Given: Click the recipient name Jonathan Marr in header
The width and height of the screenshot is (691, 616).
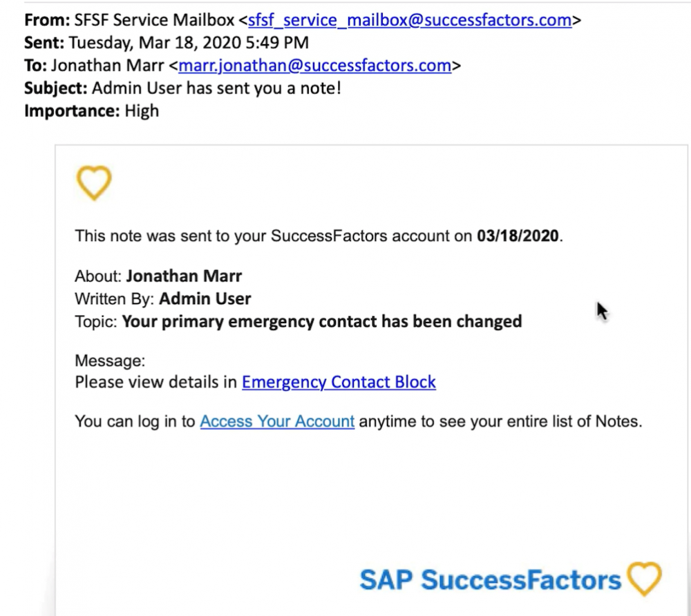Looking at the screenshot, I should tap(108, 65).
